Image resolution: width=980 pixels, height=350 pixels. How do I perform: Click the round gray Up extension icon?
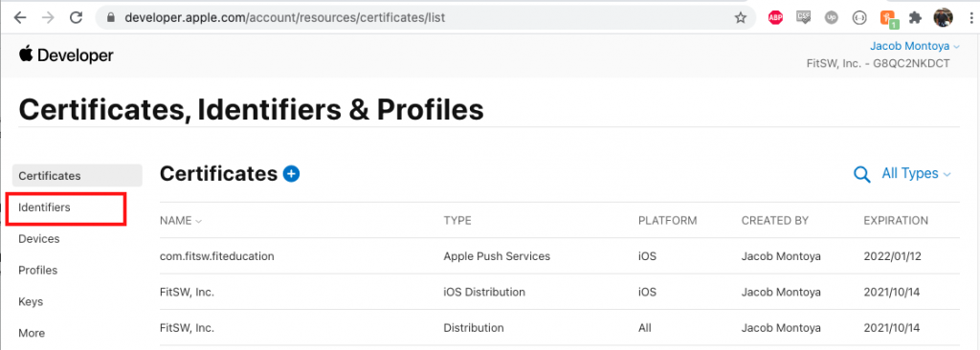click(x=832, y=18)
